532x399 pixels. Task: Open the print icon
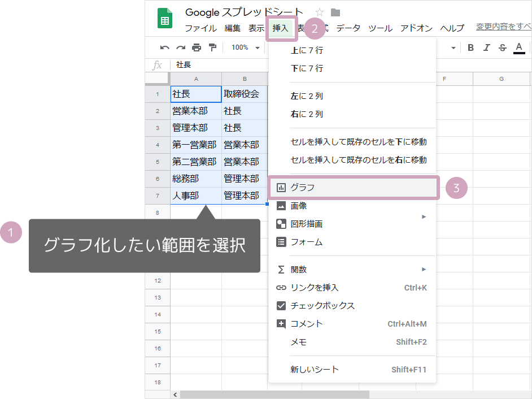point(196,48)
